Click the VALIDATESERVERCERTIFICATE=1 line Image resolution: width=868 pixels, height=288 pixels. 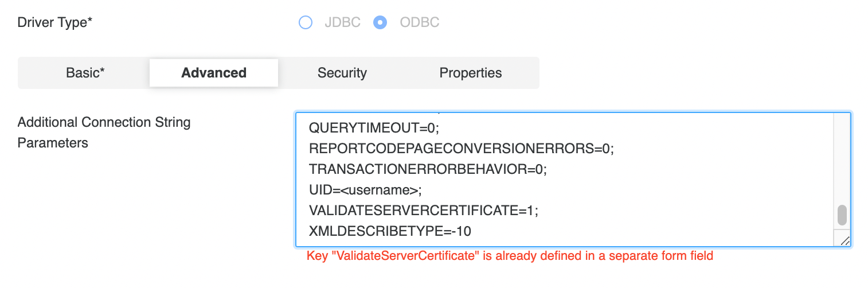coord(423,211)
